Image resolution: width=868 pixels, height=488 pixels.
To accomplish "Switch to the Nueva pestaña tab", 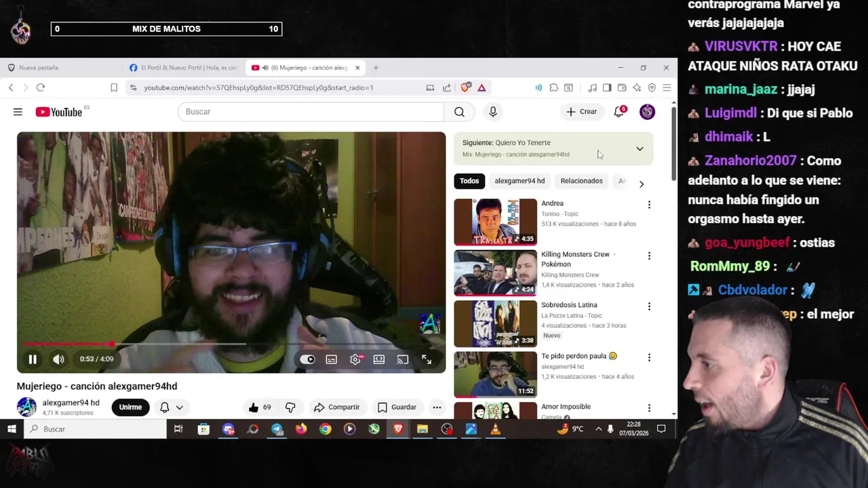I will pos(61,68).
